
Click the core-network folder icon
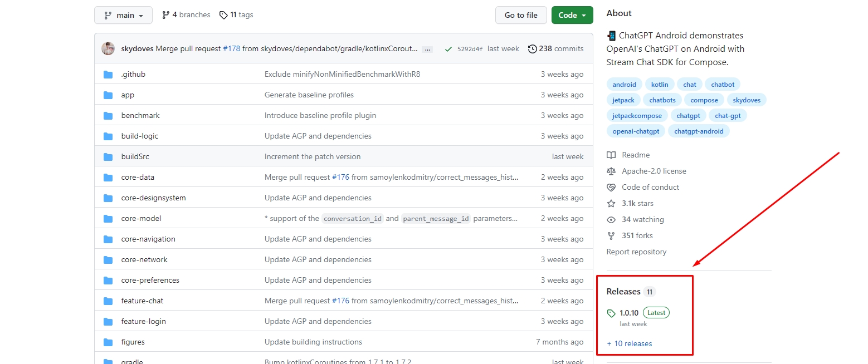point(108,259)
